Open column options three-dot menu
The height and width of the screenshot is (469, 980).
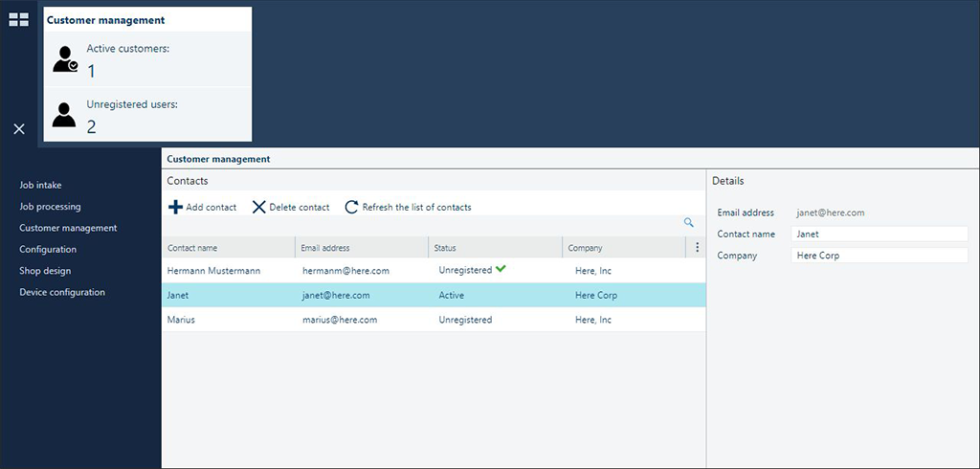[697, 248]
